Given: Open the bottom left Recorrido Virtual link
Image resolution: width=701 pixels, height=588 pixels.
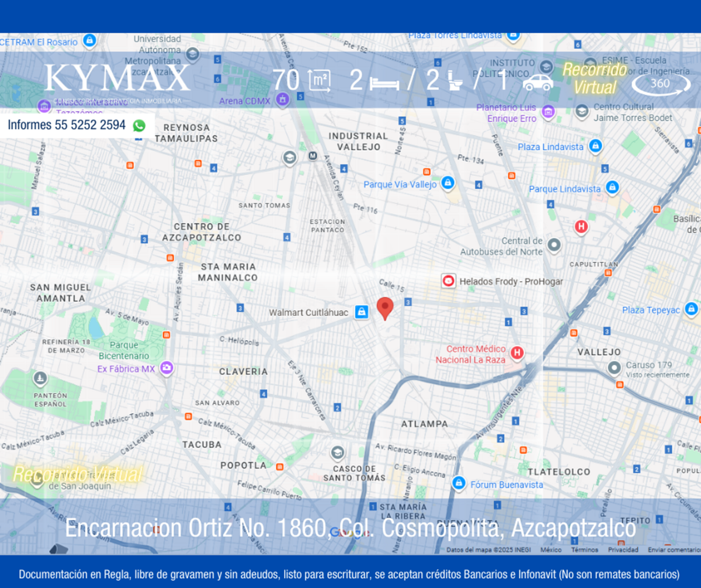Looking at the screenshot, I should 77,475.
